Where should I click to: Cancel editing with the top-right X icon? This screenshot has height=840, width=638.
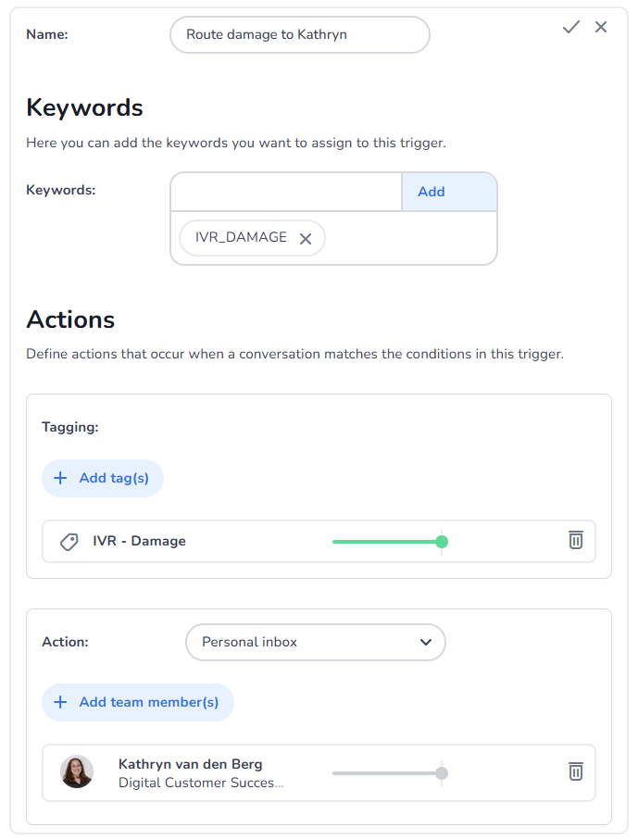pos(601,28)
